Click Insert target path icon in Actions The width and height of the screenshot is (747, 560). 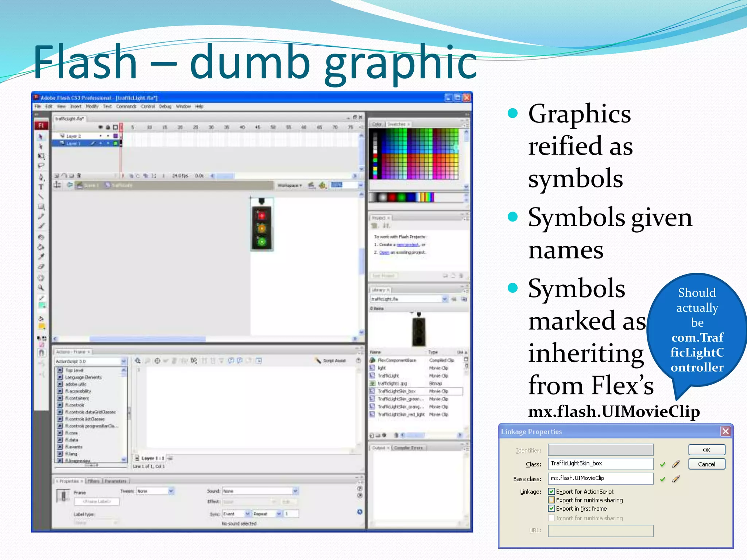(x=157, y=361)
